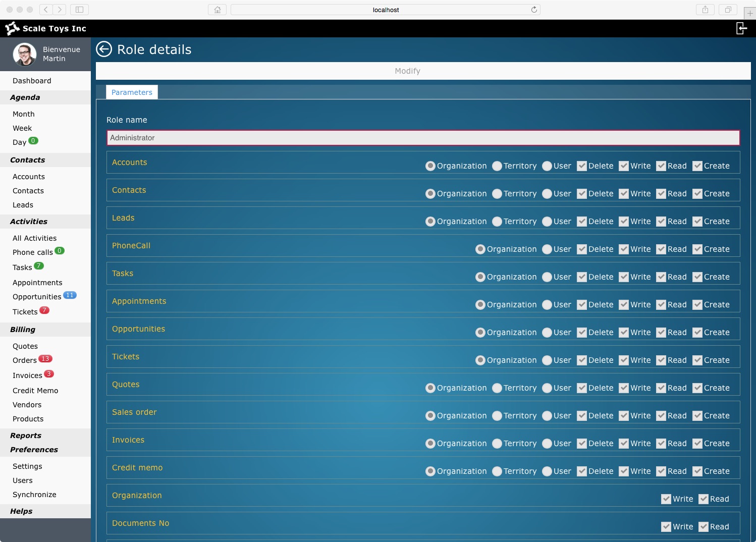Screen dimensions: 756x542
Task: Click the browser home icon
Action: click(218, 10)
